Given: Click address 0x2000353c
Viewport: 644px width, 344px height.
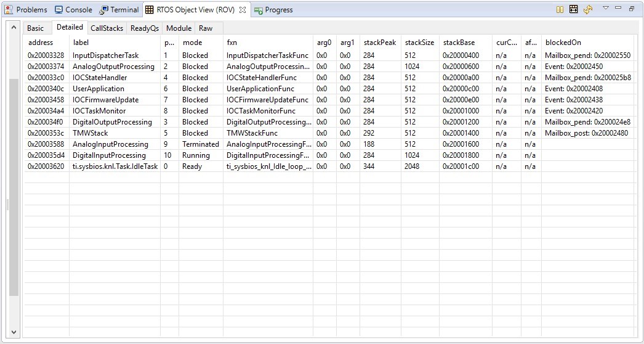Looking at the screenshot, I should [x=47, y=133].
